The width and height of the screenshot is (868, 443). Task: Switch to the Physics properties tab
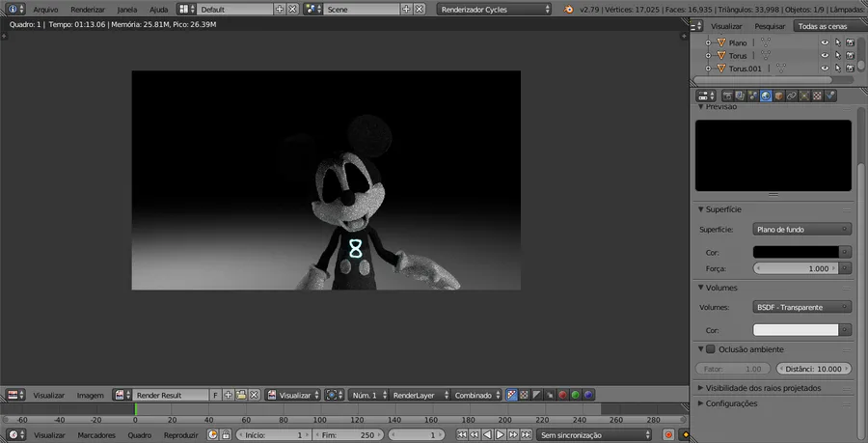pos(829,96)
